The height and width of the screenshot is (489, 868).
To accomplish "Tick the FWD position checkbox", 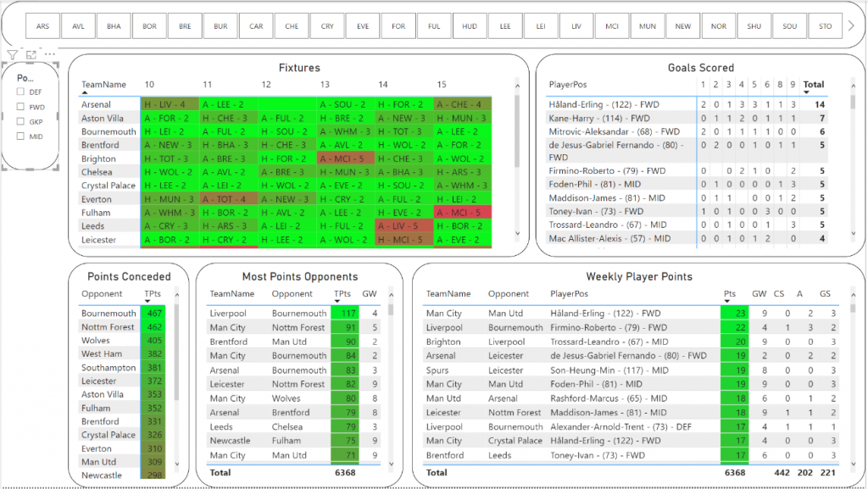I will (x=21, y=108).
